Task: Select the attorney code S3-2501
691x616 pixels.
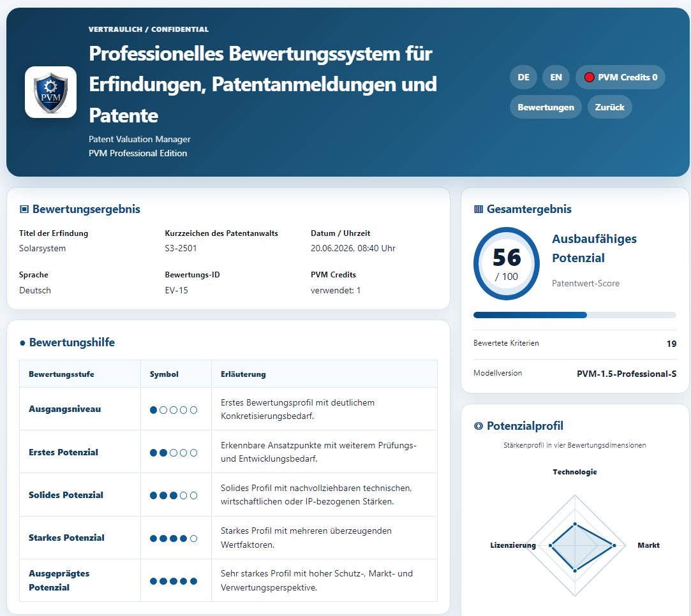Action: coord(181,248)
